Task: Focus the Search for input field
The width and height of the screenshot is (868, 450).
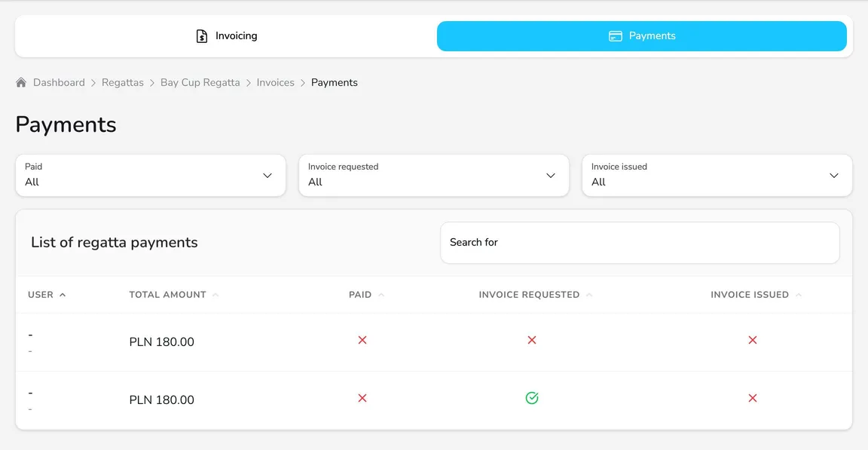Action: [x=640, y=243]
